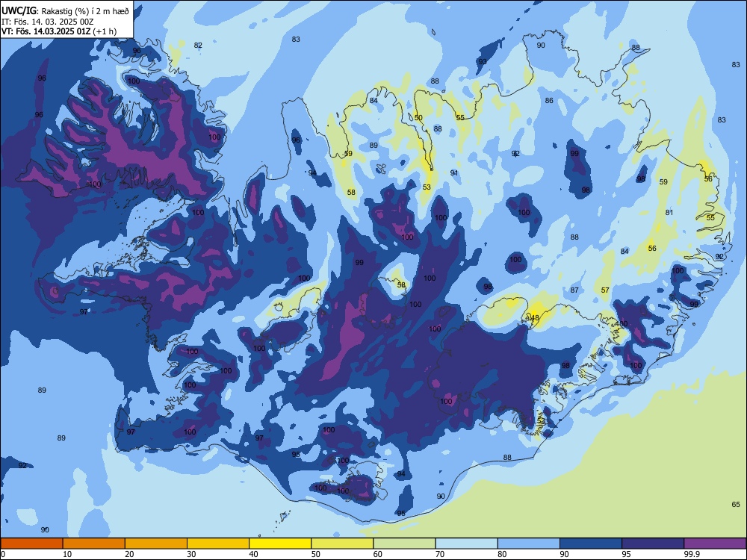Image resolution: width=747 pixels, height=560 pixels.
Task: Click the humidity value '82' on the map
Action: pos(198,46)
